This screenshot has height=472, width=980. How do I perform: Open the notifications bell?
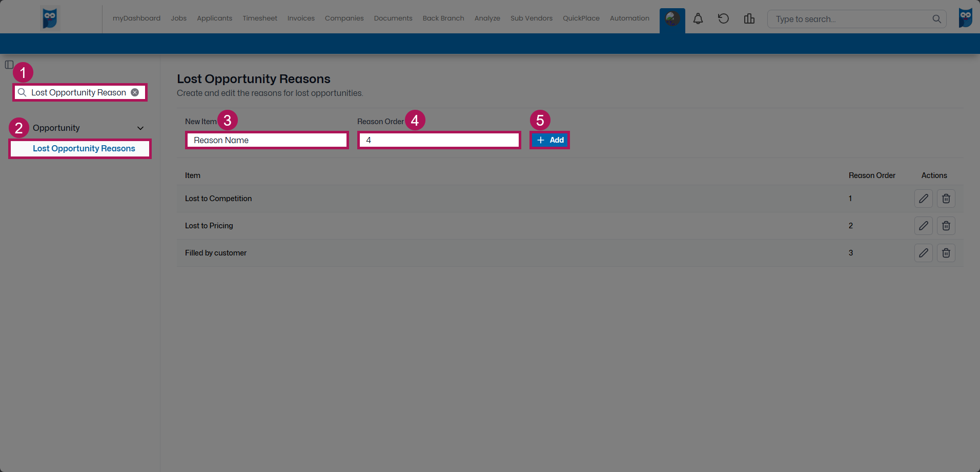pos(698,19)
